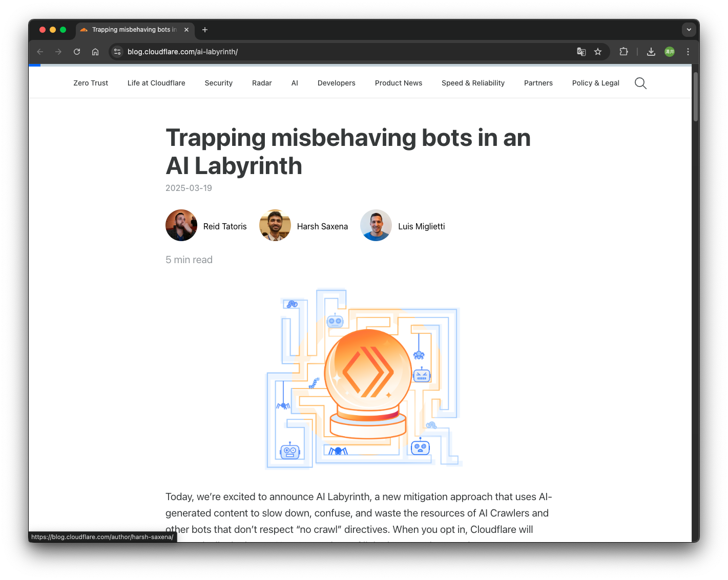Open the downloads icon
The width and height of the screenshot is (728, 580).
pyautogui.click(x=651, y=52)
